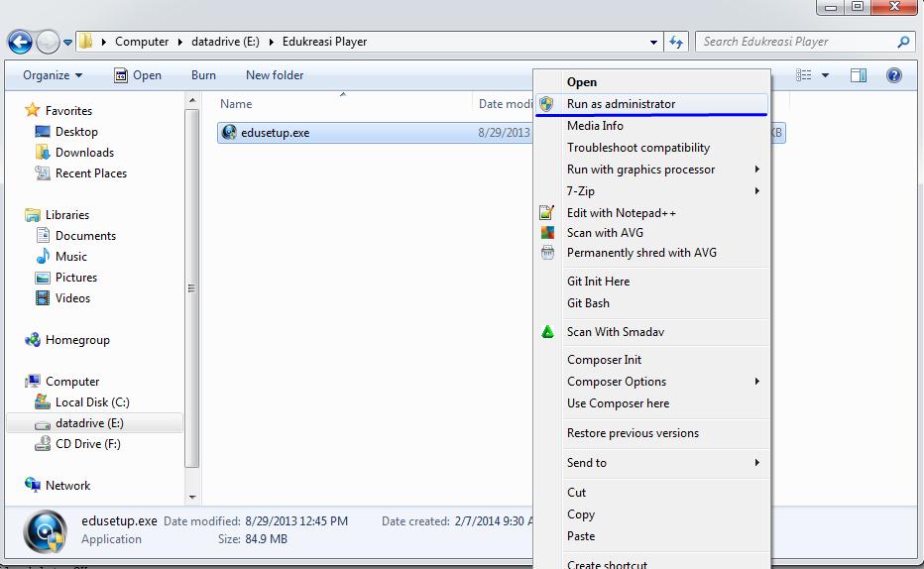Image resolution: width=924 pixels, height=569 pixels.
Task: Select Libraries in the navigation pane
Action: [67, 215]
